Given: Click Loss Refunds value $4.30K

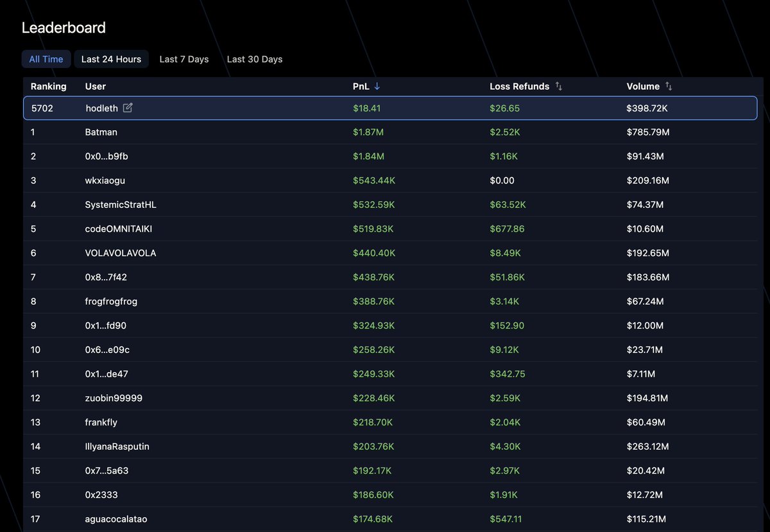Looking at the screenshot, I should [x=505, y=447].
